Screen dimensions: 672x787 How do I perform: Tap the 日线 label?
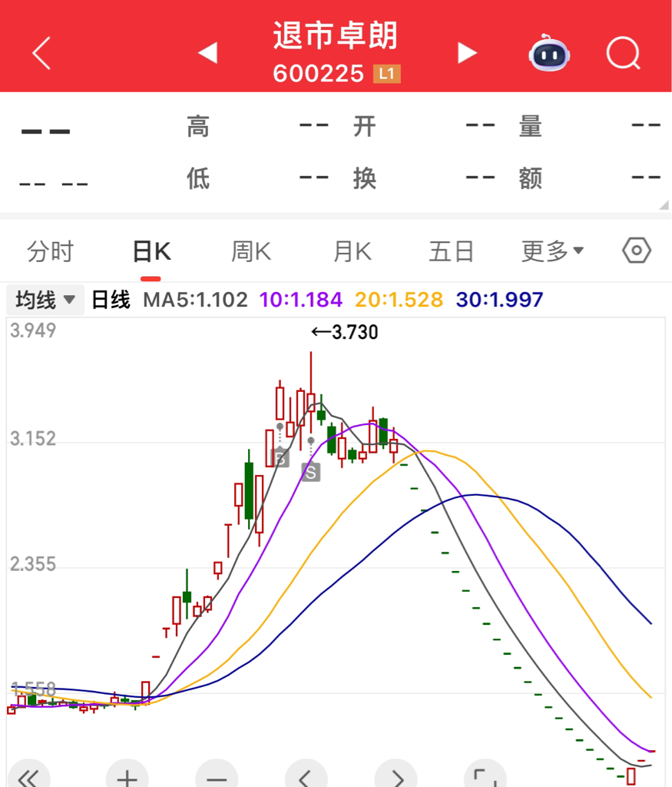pos(111,301)
